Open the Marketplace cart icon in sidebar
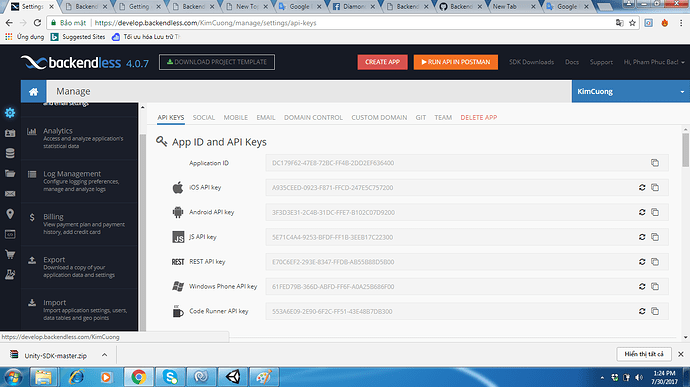690x387 pixels. click(x=10, y=254)
